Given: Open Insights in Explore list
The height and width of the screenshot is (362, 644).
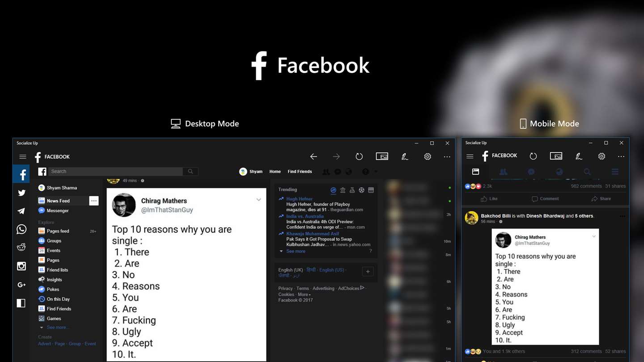Looking at the screenshot, I should pyautogui.click(x=50, y=280).
